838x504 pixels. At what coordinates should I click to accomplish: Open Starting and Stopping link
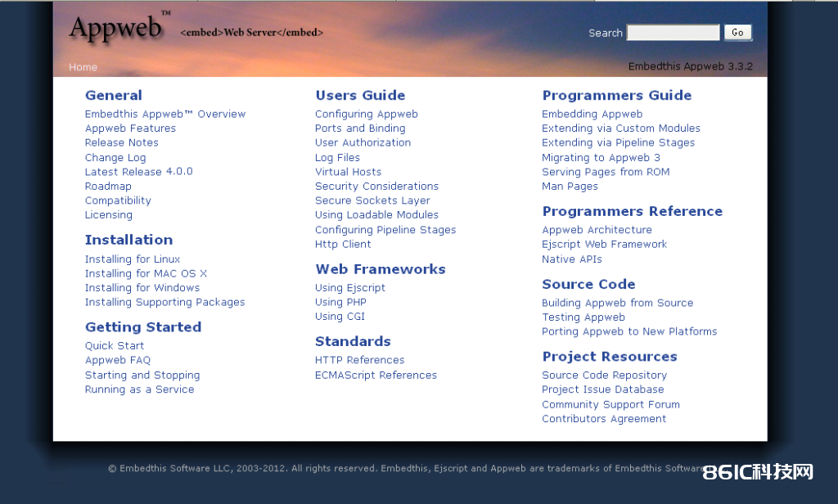pos(142,376)
